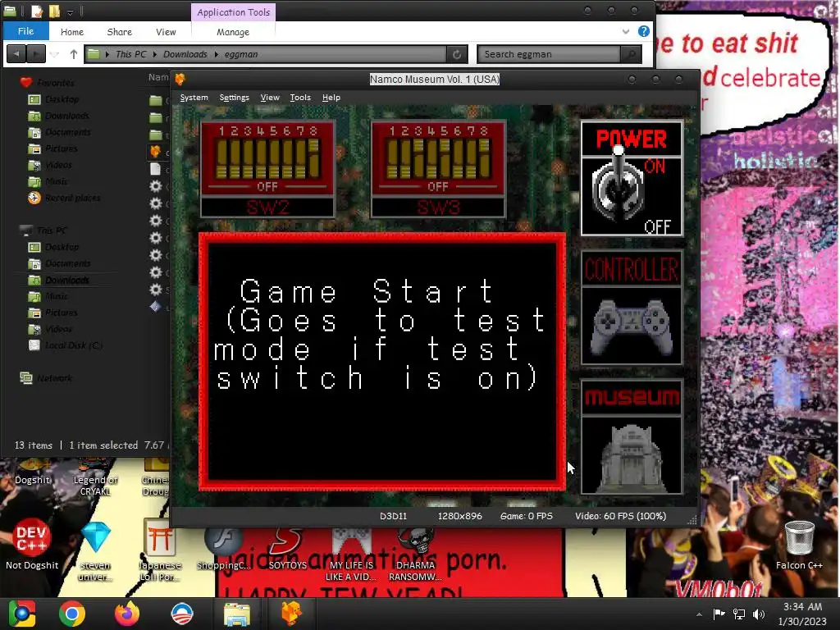Click the Name column header in Explorer
840x630 pixels.
point(158,78)
